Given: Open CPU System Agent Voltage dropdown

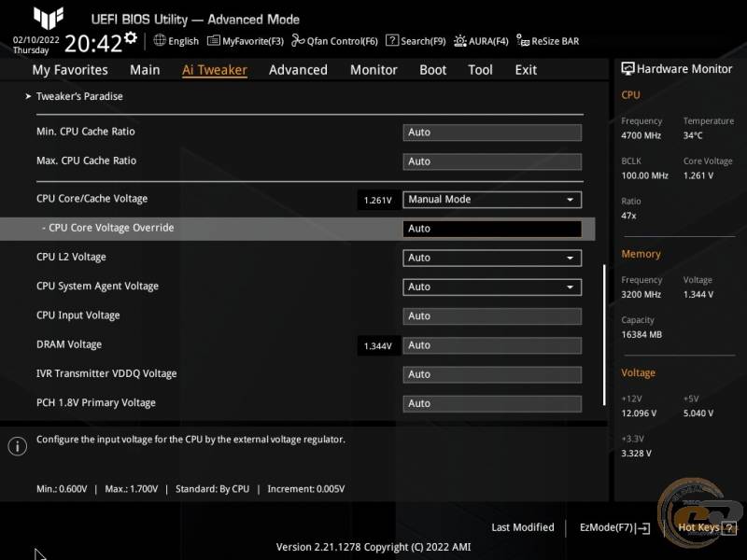Looking at the screenshot, I should (492, 287).
